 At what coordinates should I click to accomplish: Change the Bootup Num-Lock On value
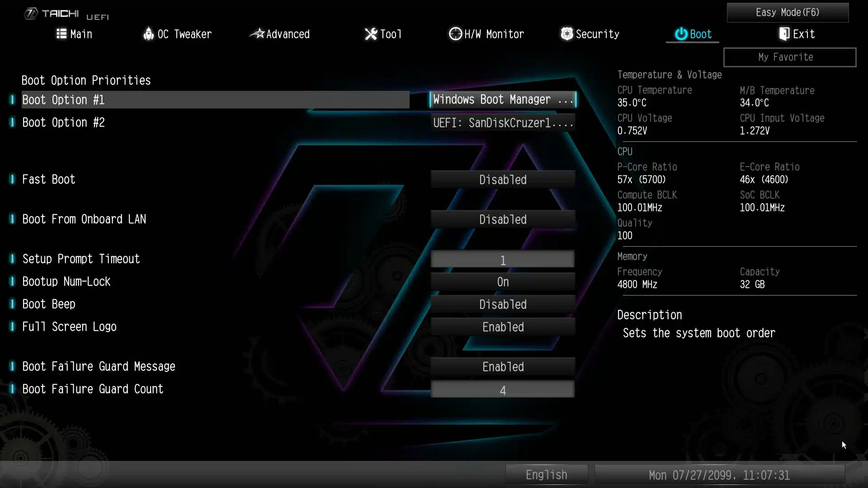pyautogui.click(x=503, y=282)
